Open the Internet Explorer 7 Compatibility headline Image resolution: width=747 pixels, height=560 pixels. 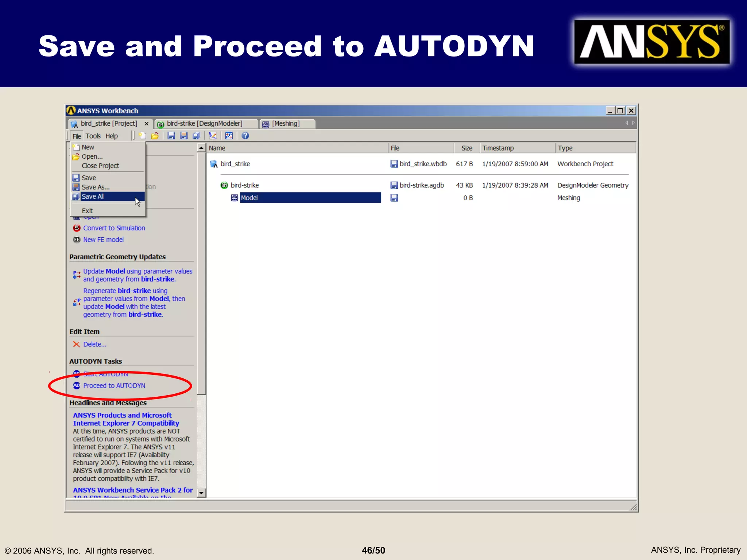tap(126, 419)
